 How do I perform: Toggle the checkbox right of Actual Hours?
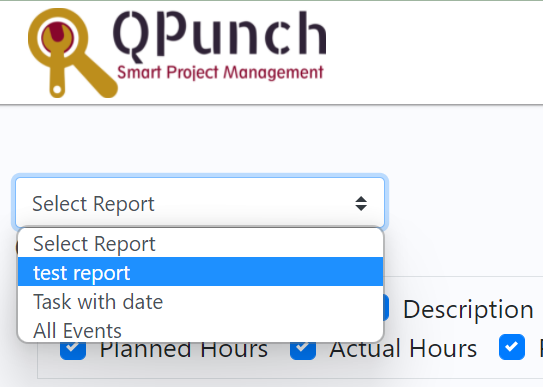point(512,347)
